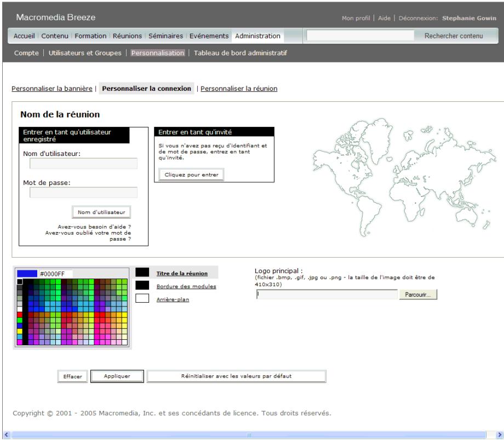Click the Nom d'utilisateur text field

84,164
